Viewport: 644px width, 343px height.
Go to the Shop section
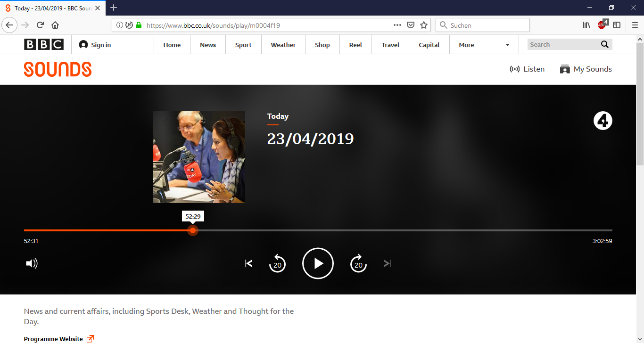[322, 45]
